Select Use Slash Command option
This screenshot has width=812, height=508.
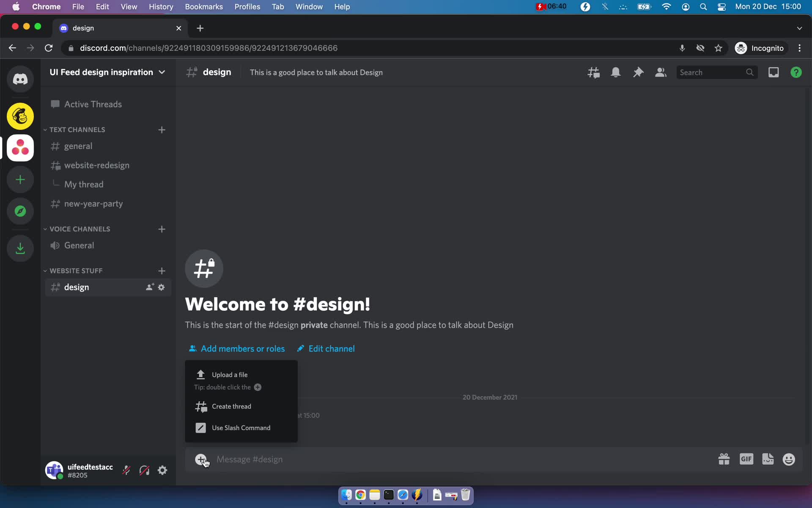pyautogui.click(x=241, y=428)
